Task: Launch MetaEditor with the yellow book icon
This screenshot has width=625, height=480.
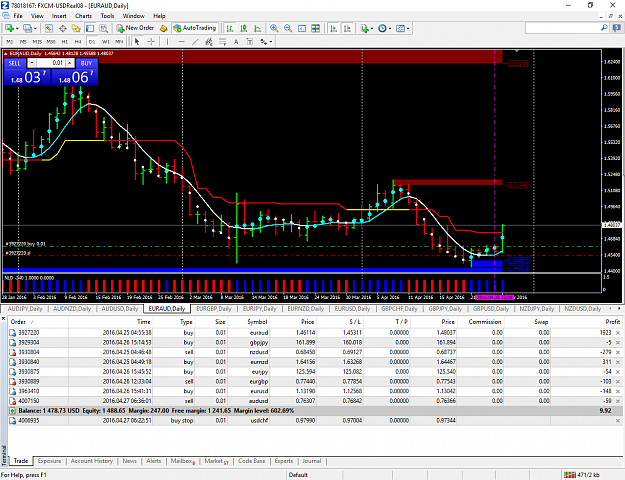Action: [163, 28]
